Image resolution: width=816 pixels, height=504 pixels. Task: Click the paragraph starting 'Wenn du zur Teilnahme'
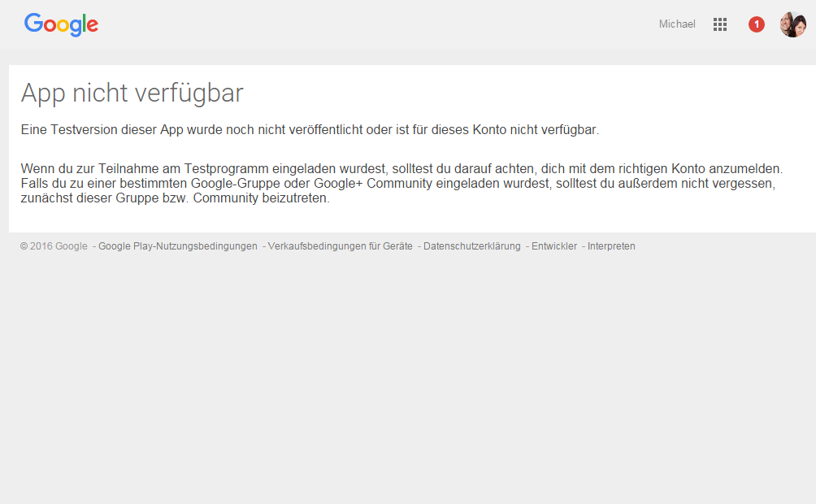click(401, 183)
